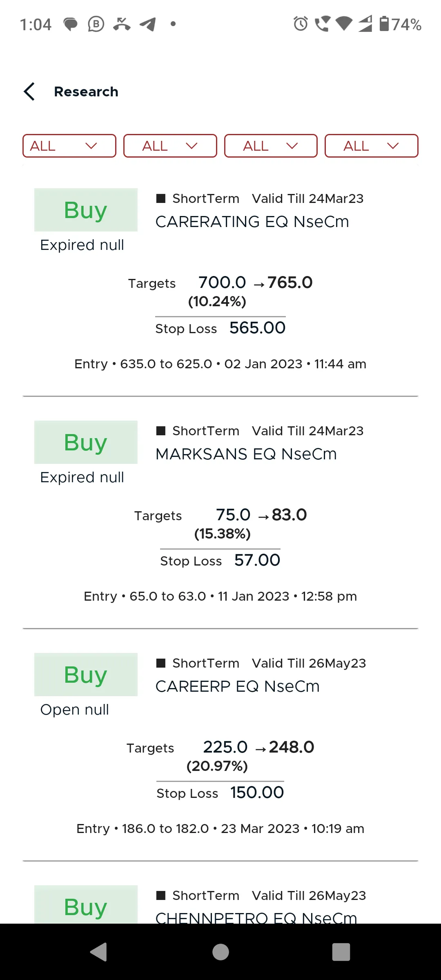Open the MARKSANS EQ NseCm stock title

click(x=246, y=454)
